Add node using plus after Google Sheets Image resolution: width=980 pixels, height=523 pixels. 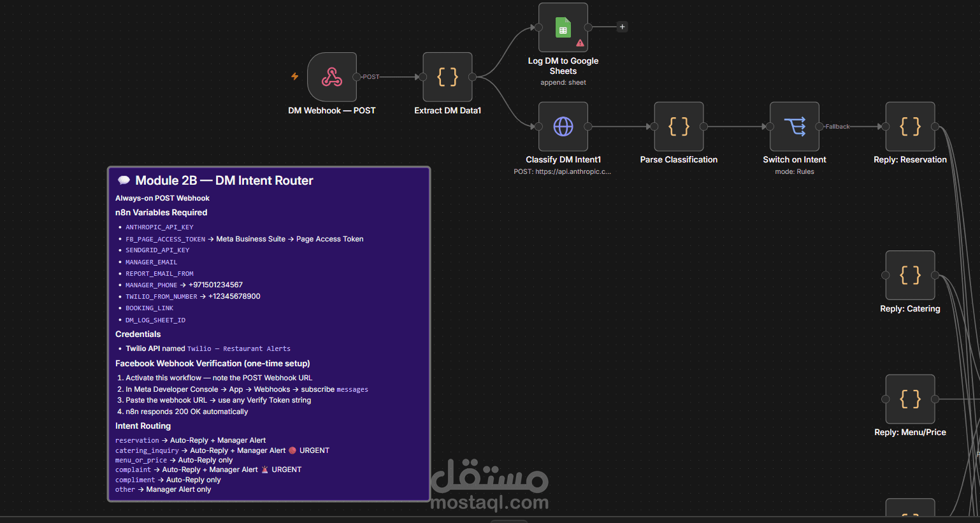click(x=623, y=27)
